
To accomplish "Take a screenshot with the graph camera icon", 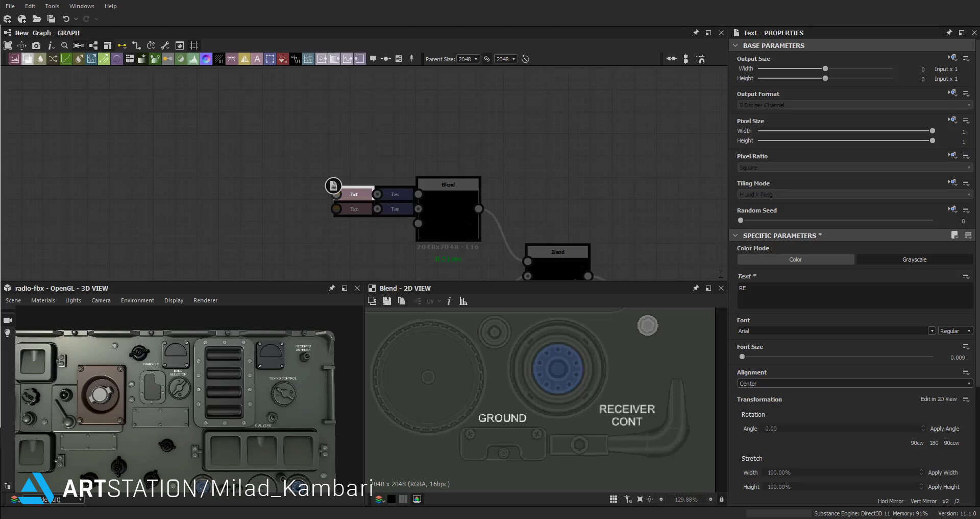I will [36, 45].
